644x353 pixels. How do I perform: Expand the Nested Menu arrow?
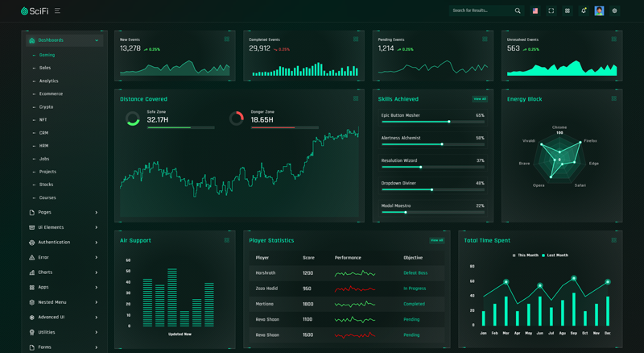[97, 302]
